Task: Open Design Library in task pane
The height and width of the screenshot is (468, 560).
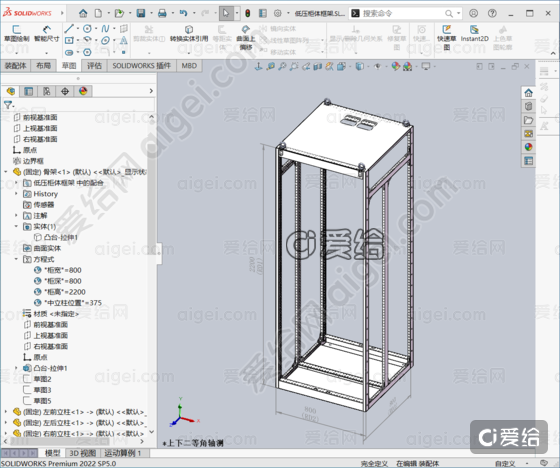Action: [529, 106]
